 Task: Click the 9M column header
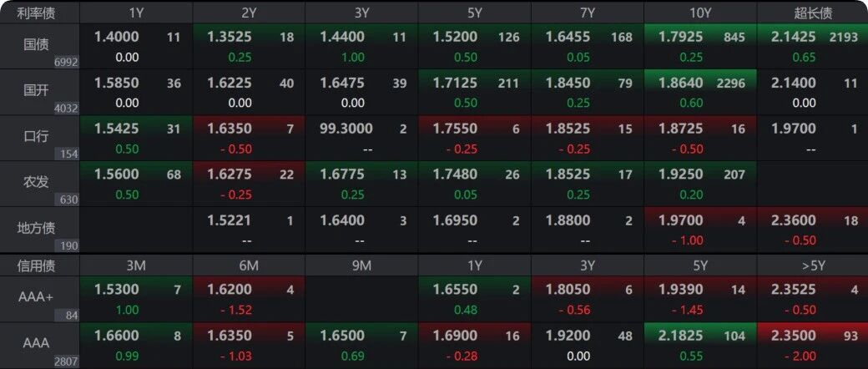[x=361, y=265]
